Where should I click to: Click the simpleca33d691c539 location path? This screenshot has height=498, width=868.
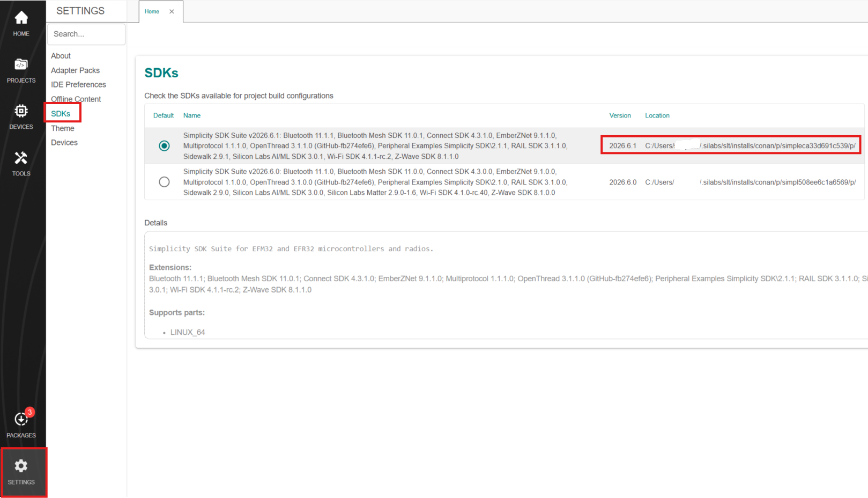[750, 146]
